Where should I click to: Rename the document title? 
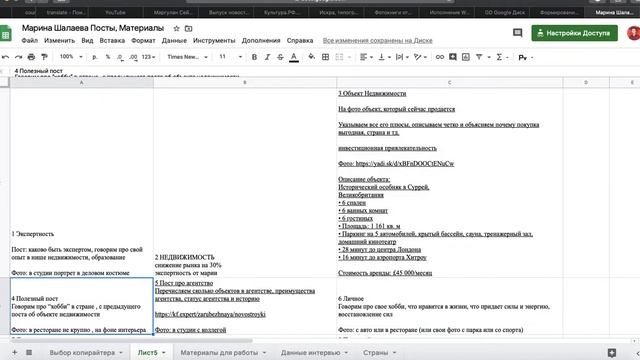(x=93, y=28)
